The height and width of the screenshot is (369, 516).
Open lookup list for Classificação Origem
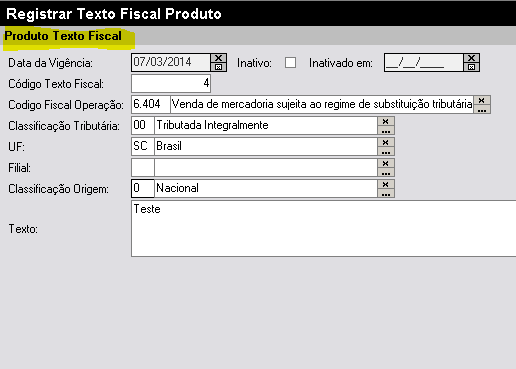click(x=386, y=193)
